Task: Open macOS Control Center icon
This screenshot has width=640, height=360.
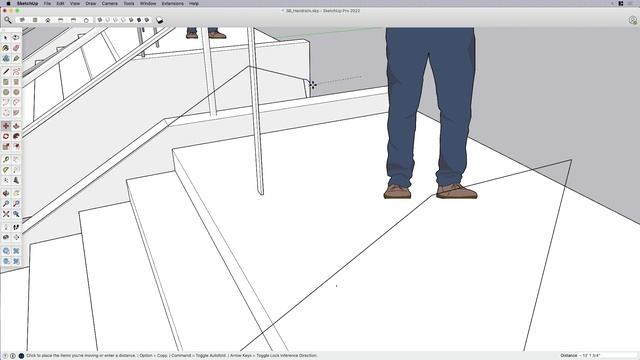Action: [x=621, y=3]
